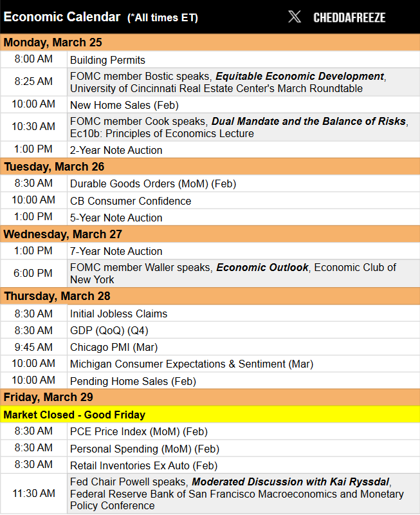Click the Building Permits event

(107, 60)
